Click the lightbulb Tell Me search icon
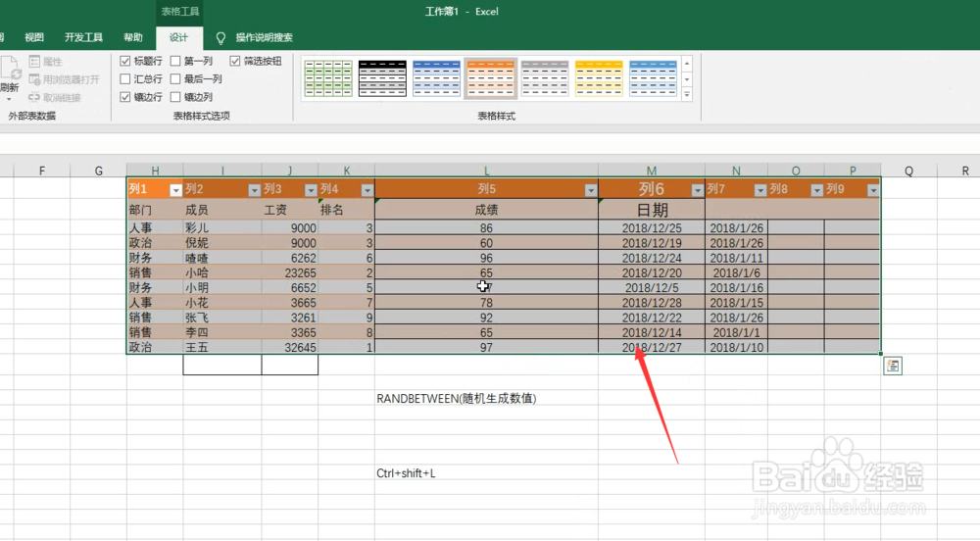980x541 pixels. click(x=220, y=38)
